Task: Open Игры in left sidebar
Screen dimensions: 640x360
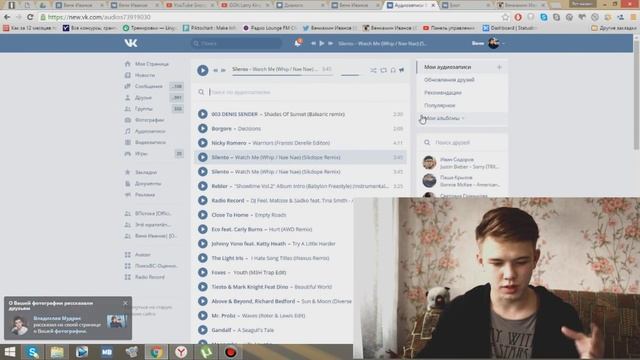Action: [x=141, y=154]
